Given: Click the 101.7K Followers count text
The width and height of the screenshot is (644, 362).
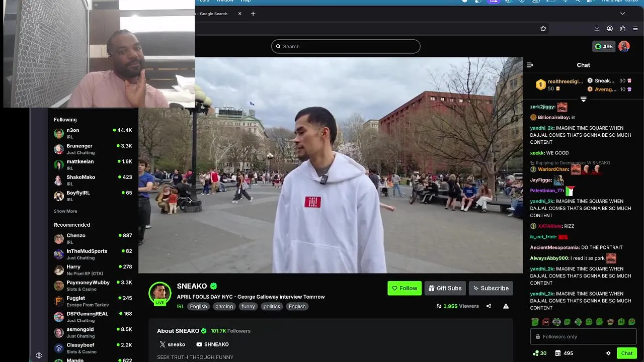Looking at the screenshot, I should point(230,331).
